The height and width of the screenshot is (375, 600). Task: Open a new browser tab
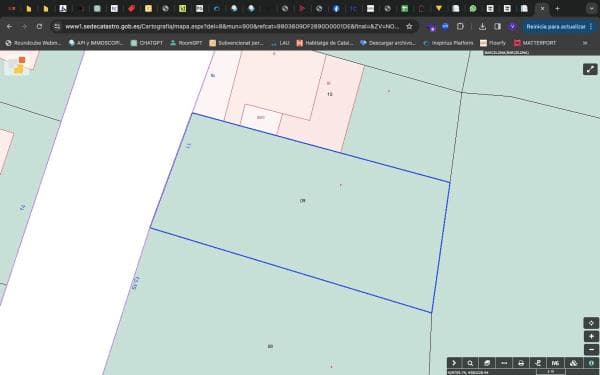pyautogui.click(x=558, y=8)
